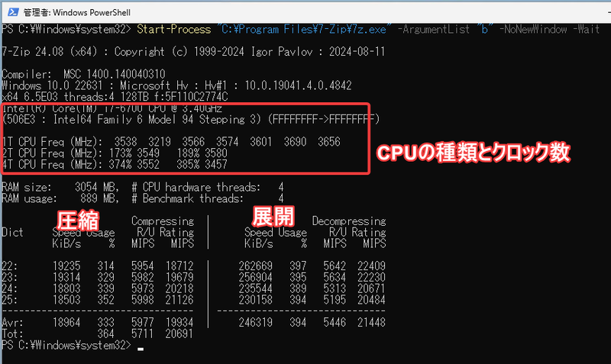This screenshot has height=364, width=611.
Task: Click the 'Decompressing' column header
Action: pos(349,221)
